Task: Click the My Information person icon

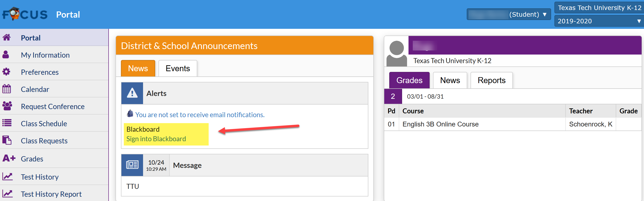Action: pos(6,55)
